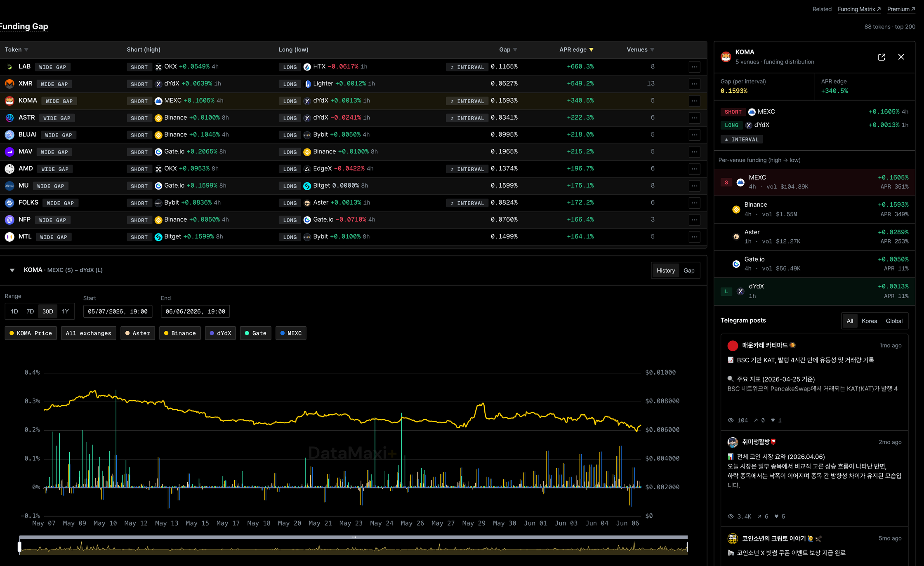
Task: Edit the End date field
Action: [195, 311]
